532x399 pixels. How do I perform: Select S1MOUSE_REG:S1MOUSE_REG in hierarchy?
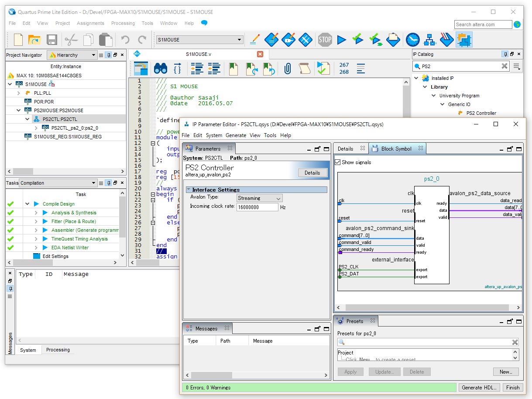[x=68, y=137]
